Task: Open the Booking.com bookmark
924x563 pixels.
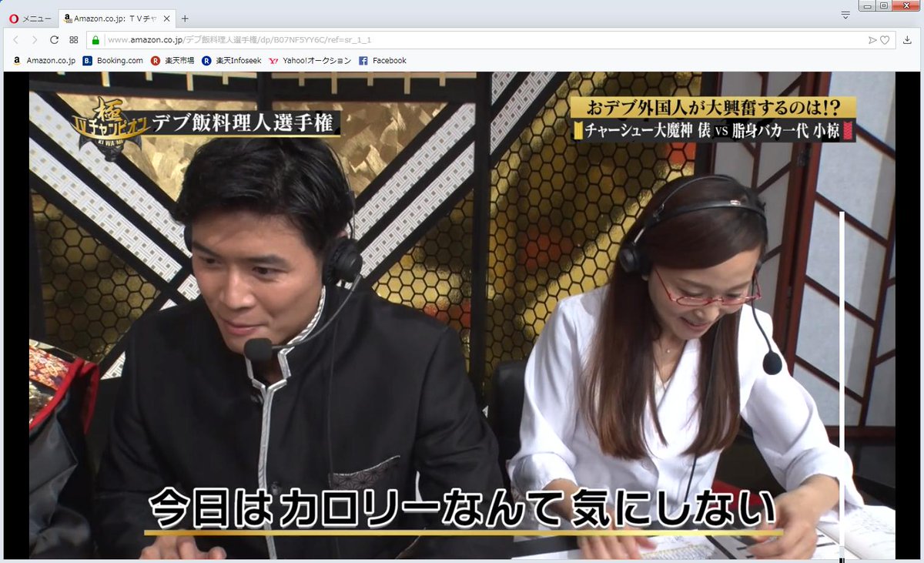Action: [x=112, y=61]
